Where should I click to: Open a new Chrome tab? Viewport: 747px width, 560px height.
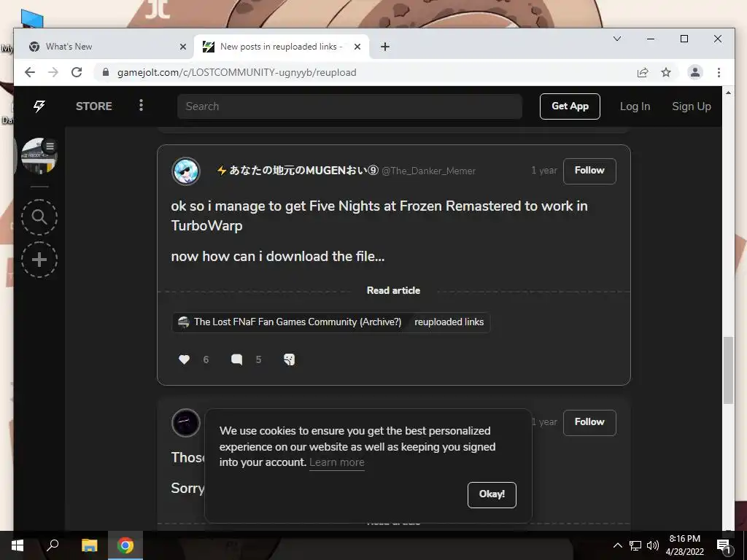tap(385, 47)
